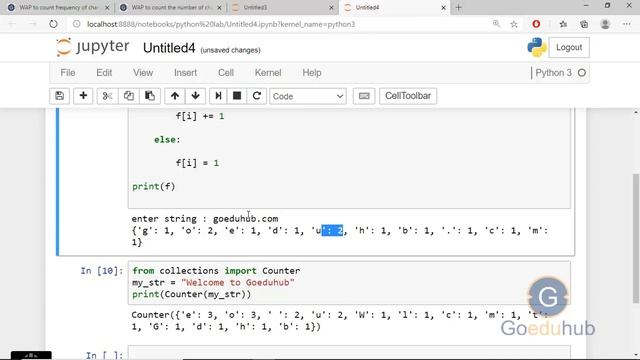Open the browser zoom magnifier icon

tap(496, 24)
